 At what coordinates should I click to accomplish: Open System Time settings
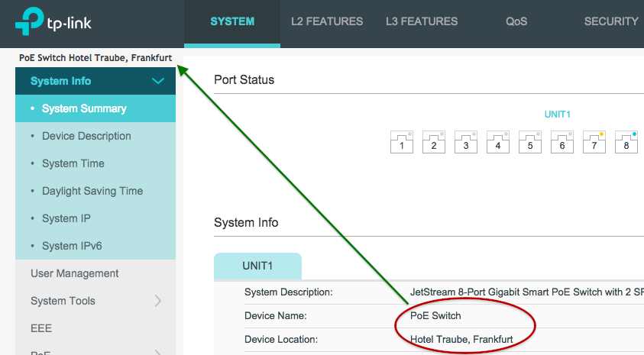[95, 163]
